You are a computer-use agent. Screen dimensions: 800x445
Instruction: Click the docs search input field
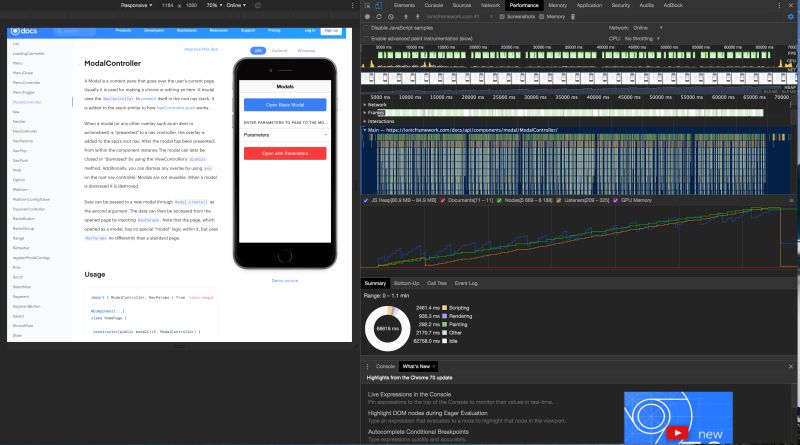[x=76, y=31]
